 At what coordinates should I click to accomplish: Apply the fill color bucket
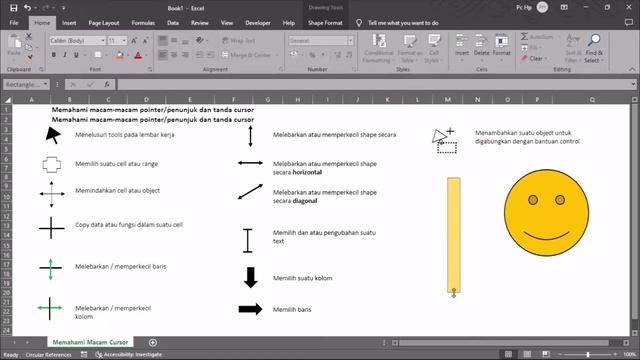pyautogui.click(x=120, y=55)
